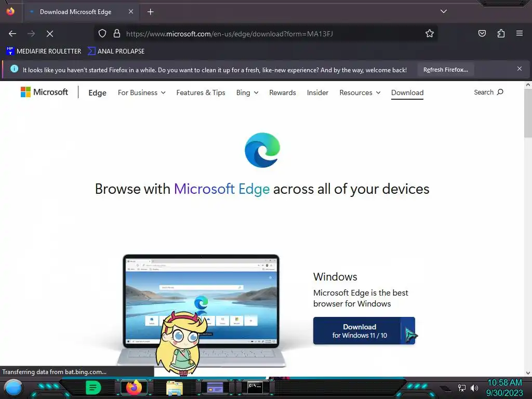The width and height of the screenshot is (532, 399).
Task: Open the Firefox application menu hamburger icon
Action: point(520,33)
